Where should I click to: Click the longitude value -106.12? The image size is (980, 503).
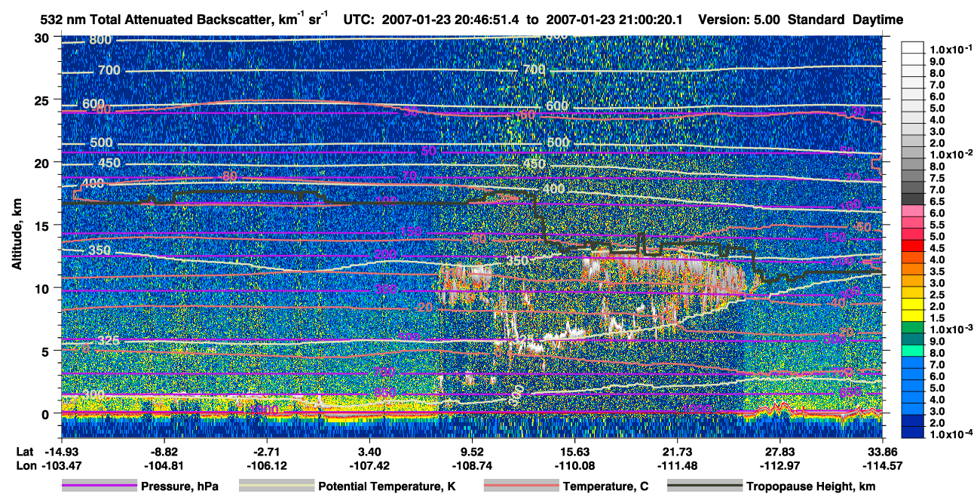[267, 465]
